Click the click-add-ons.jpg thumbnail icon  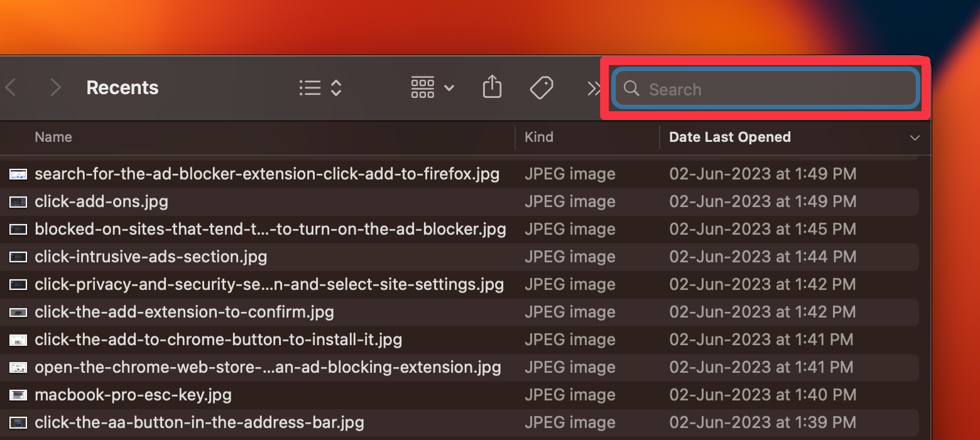(x=18, y=201)
